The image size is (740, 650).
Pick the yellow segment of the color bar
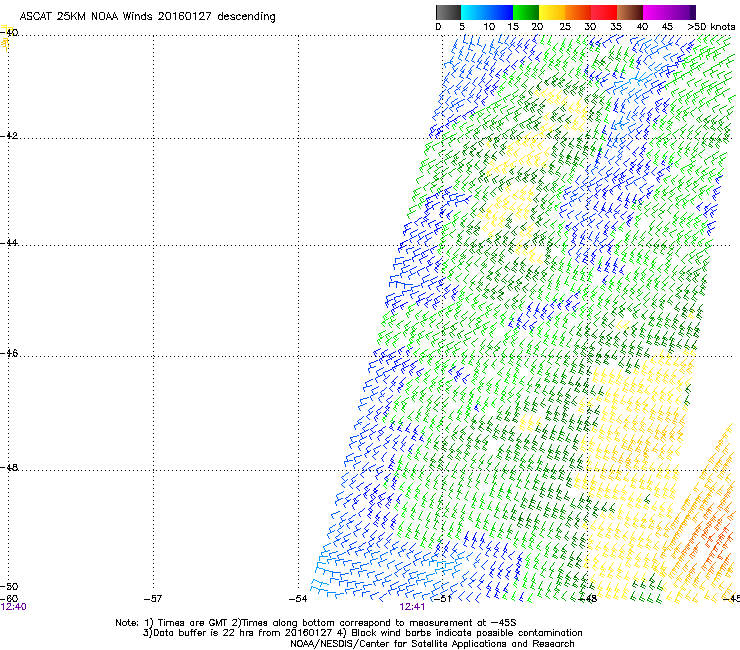point(552,12)
